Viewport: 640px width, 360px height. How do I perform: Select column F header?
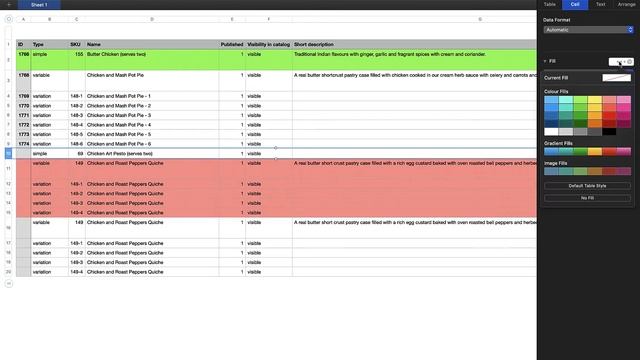click(x=269, y=19)
